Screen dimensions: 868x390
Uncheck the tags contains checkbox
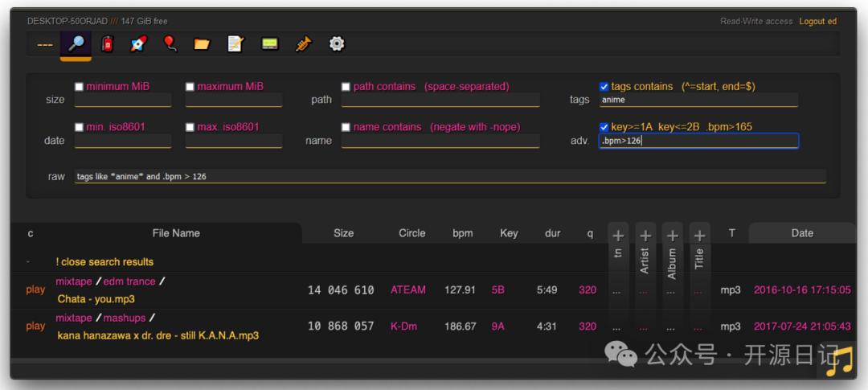point(604,87)
